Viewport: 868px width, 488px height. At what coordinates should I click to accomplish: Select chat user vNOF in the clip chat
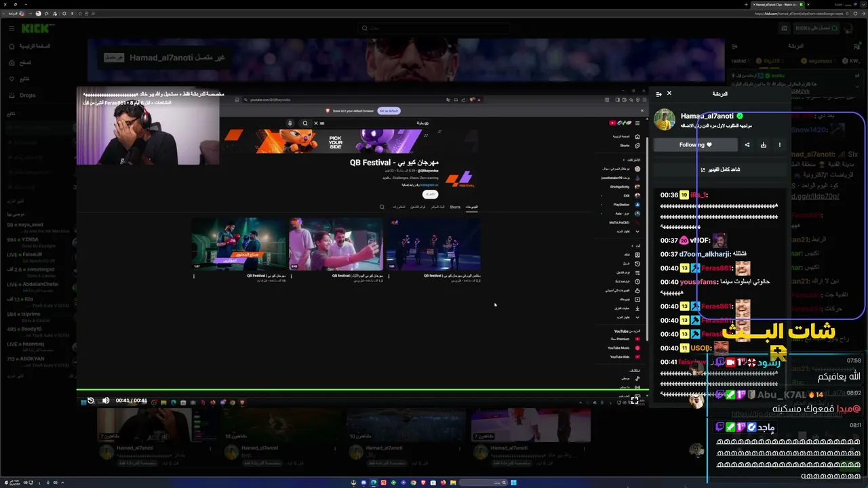(699, 240)
